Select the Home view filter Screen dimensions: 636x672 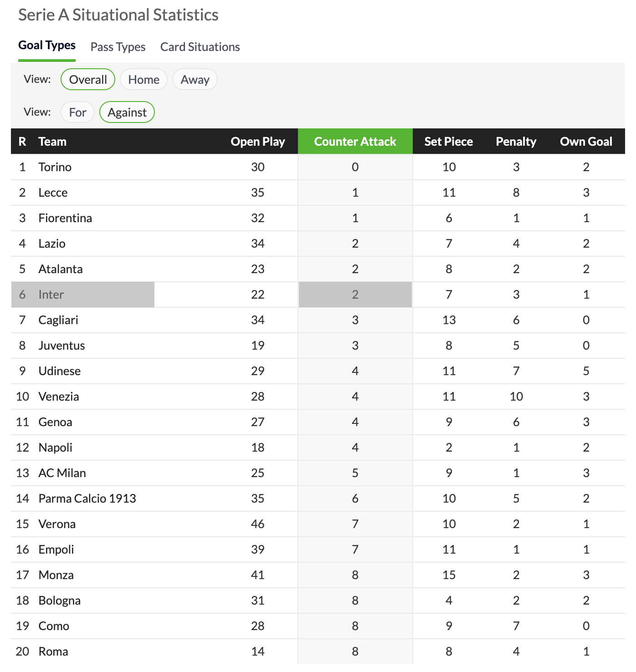pyautogui.click(x=144, y=79)
